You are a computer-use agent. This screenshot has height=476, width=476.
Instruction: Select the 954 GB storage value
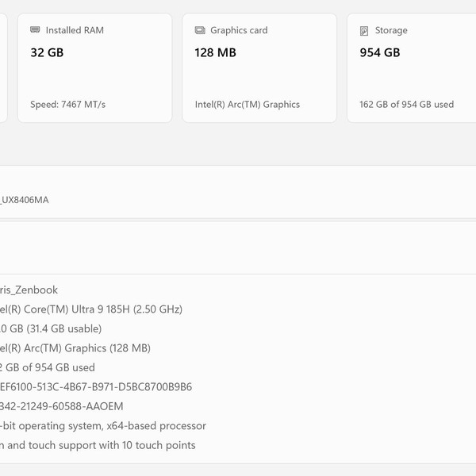[x=380, y=52]
